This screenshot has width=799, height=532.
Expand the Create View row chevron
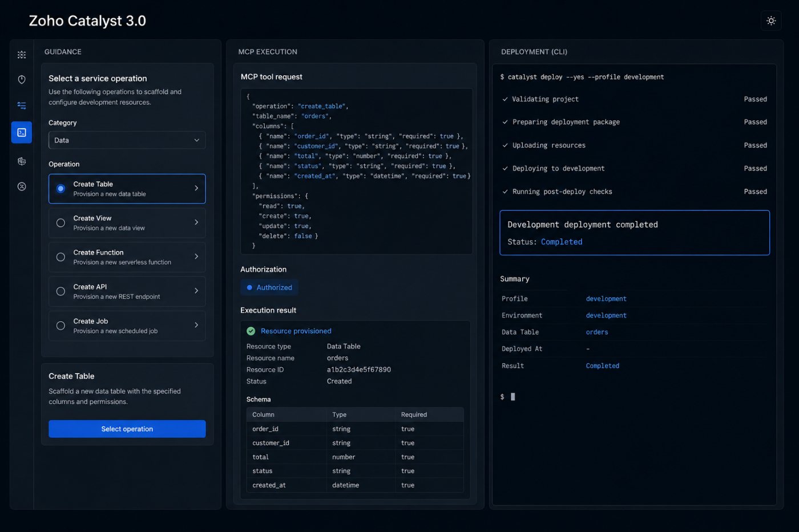pyautogui.click(x=196, y=222)
